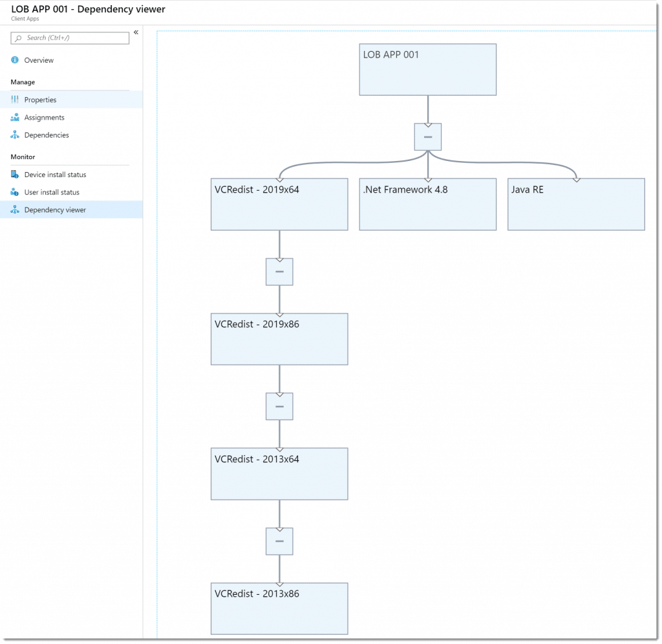Collapse the node below VCRedist - 2019x86
Screen dimensions: 662x644
tap(279, 406)
